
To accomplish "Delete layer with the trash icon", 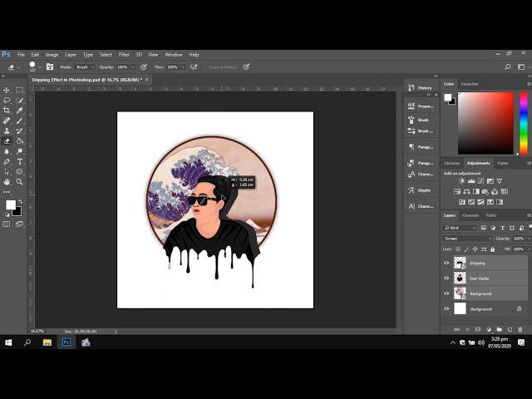I will coord(520,329).
